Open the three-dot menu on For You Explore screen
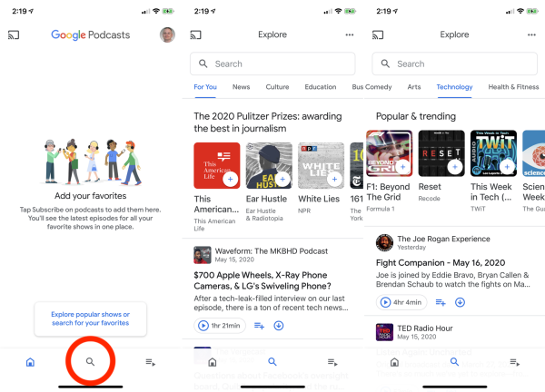This screenshot has height=392, width=545. tap(350, 34)
